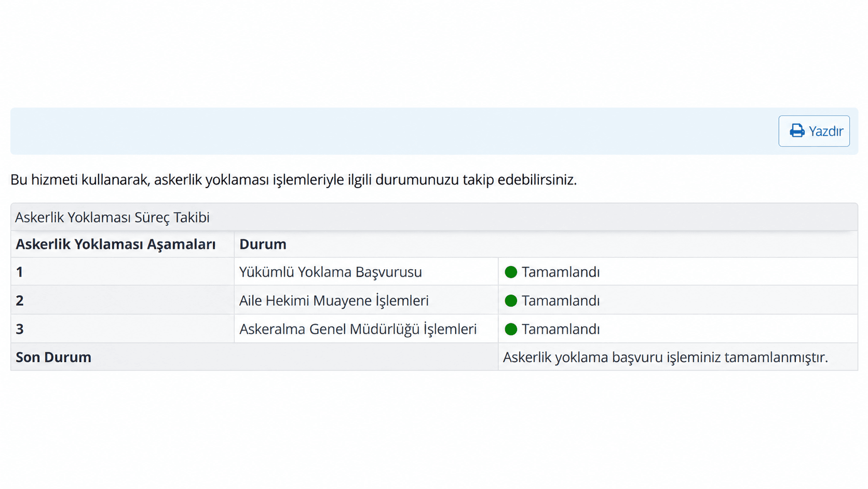Image resolution: width=868 pixels, height=489 pixels.
Task: Select the 'Askeralma Genel Müdürlüğü İşlemleri' cell
Action: click(x=366, y=328)
